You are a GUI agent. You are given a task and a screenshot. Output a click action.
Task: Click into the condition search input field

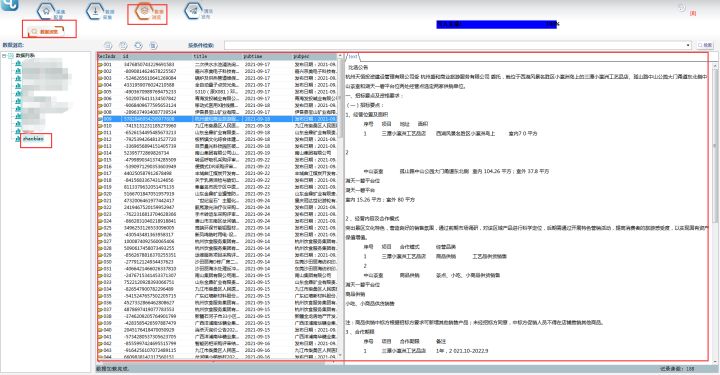pyautogui.click(x=455, y=45)
